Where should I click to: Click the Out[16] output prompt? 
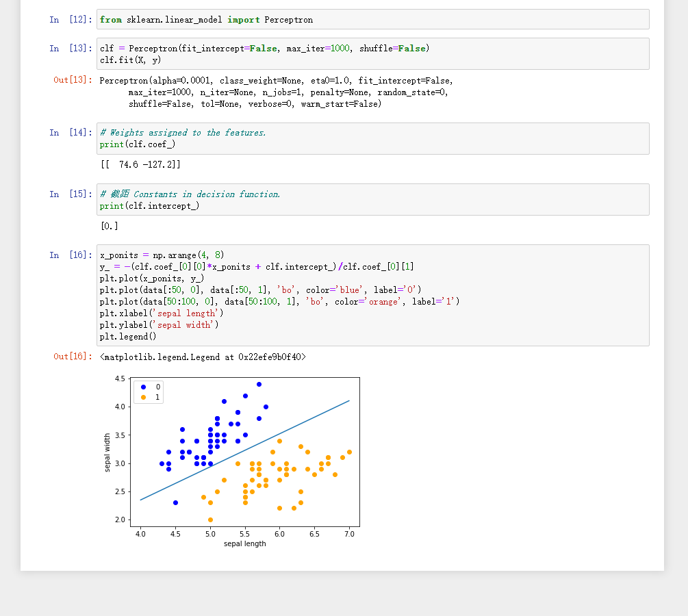point(73,357)
